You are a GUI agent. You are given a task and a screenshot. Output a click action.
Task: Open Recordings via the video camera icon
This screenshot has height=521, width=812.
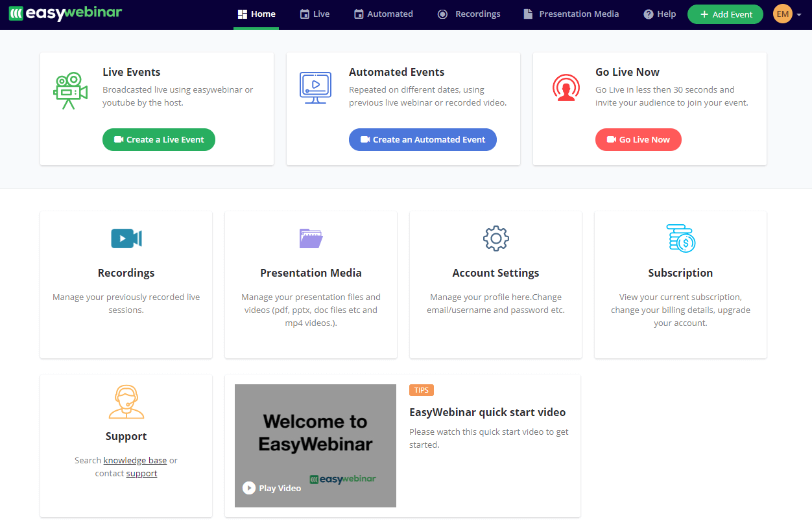(x=126, y=238)
